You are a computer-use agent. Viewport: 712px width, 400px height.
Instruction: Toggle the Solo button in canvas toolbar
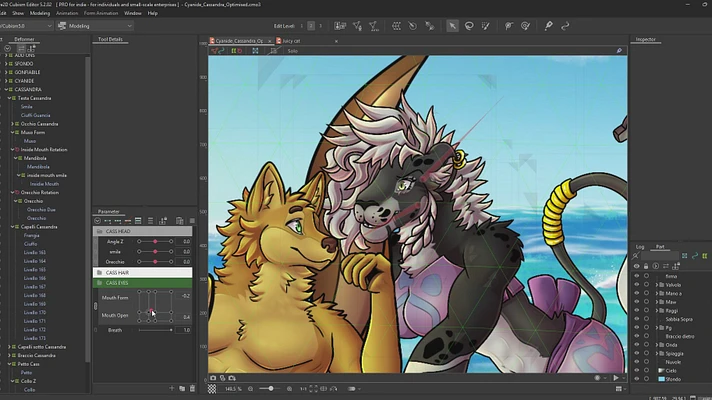click(292, 51)
